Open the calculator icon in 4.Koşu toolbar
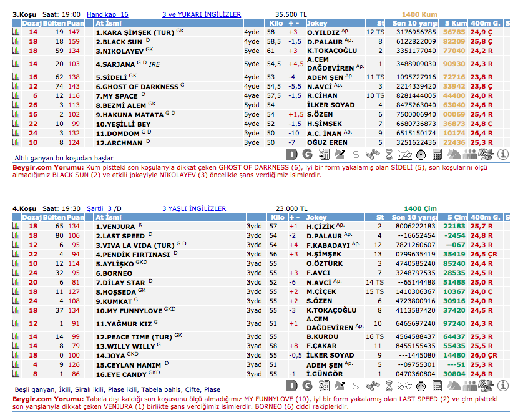The width and height of the screenshot is (523, 420). click(x=437, y=385)
